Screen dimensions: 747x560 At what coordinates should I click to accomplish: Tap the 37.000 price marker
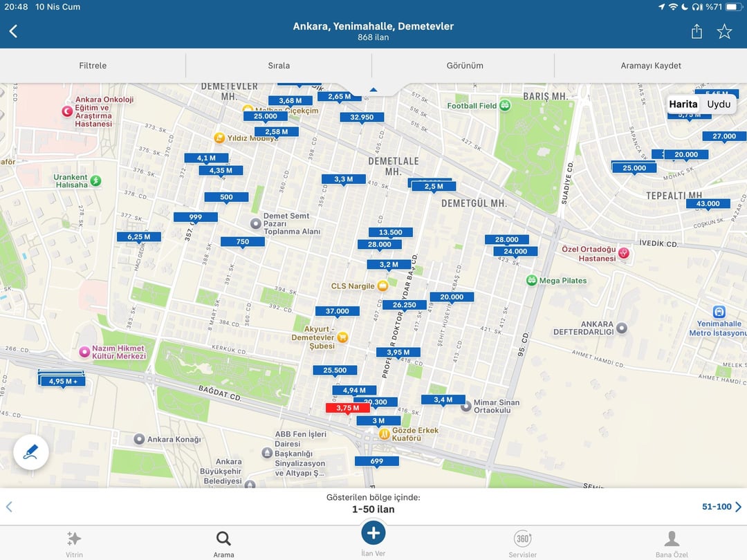click(x=338, y=311)
